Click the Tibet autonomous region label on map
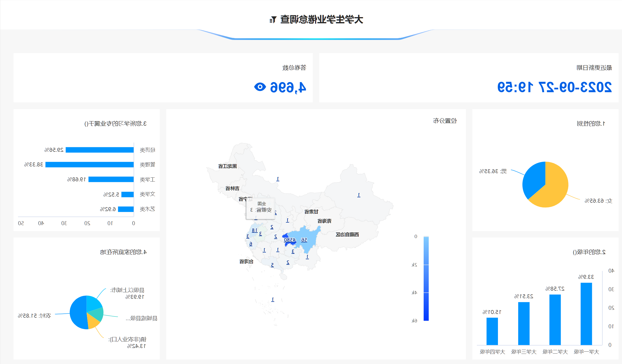The height and width of the screenshot is (364, 622). [347, 234]
